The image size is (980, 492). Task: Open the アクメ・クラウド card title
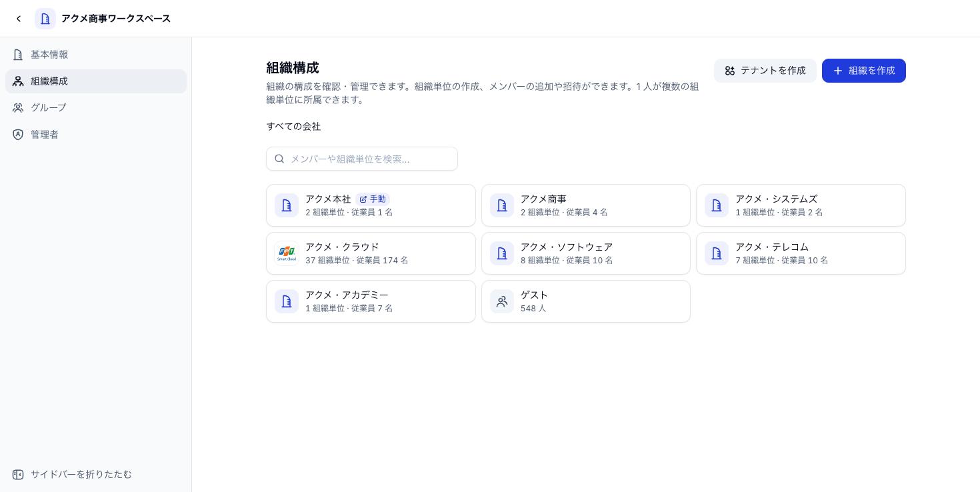click(342, 247)
